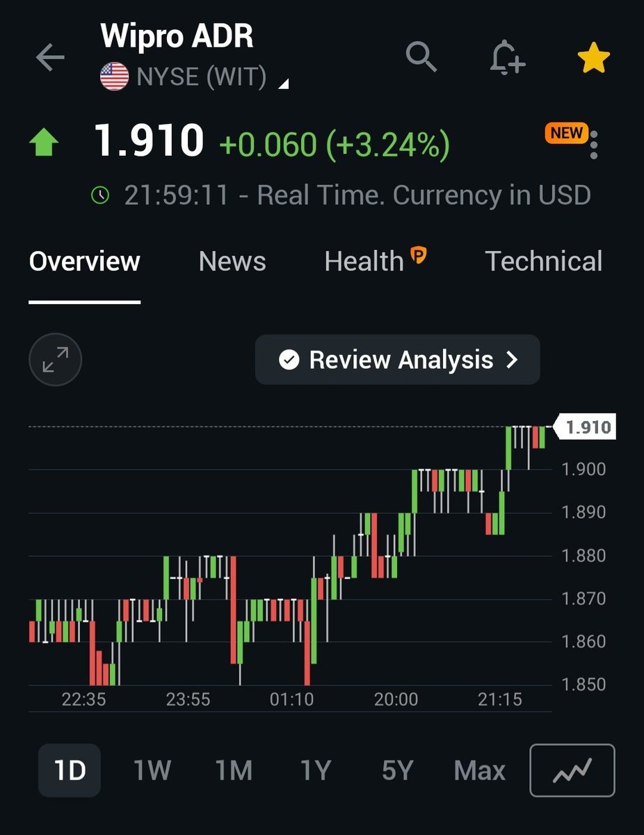Select the 5Y timeframe
Image resolution: width=644 pixels, height=835 pixels.
pos(397,770)
